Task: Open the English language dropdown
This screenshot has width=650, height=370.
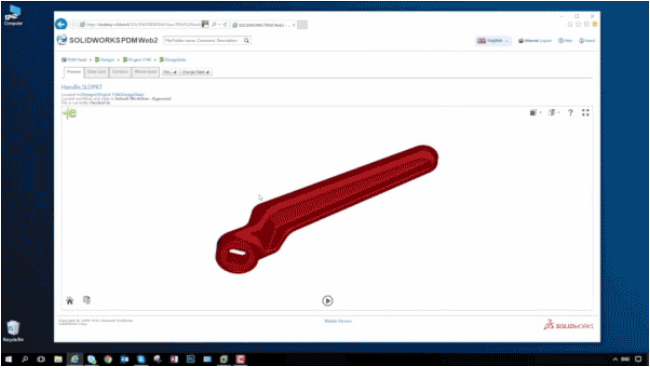Action: [493, 41]
